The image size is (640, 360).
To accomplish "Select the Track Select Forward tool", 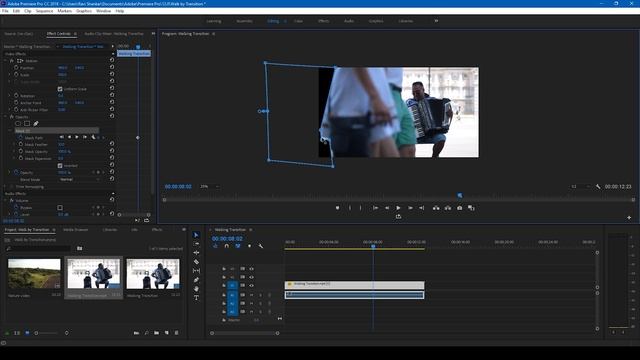I will 196,244.
